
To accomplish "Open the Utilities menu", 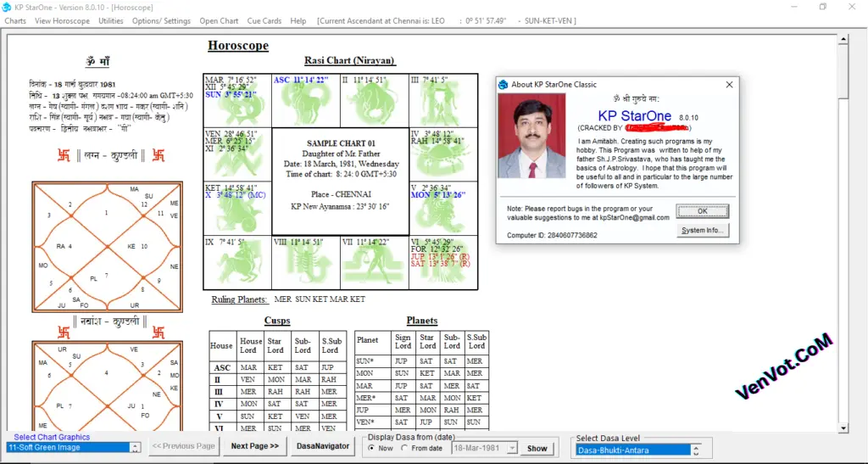I will (111, 20).
